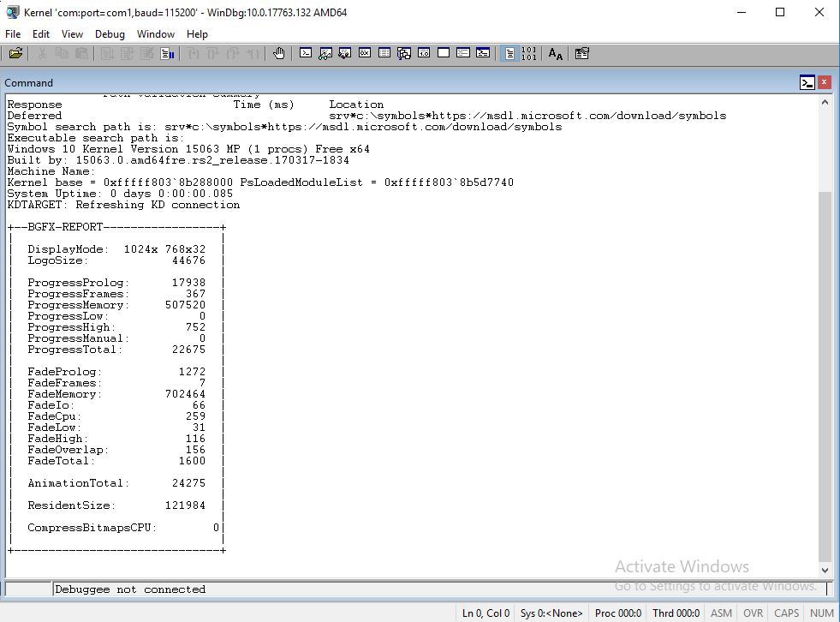The image size is (840, 622).
Task: Click the command input field at bottom
Action: pyautogui.click(x=428, y=589)
